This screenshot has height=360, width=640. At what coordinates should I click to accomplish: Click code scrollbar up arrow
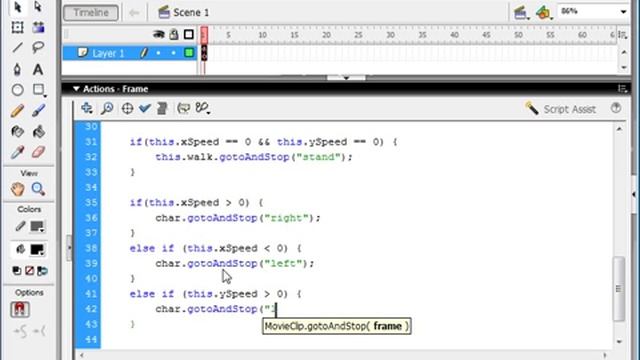coord(619,129)
